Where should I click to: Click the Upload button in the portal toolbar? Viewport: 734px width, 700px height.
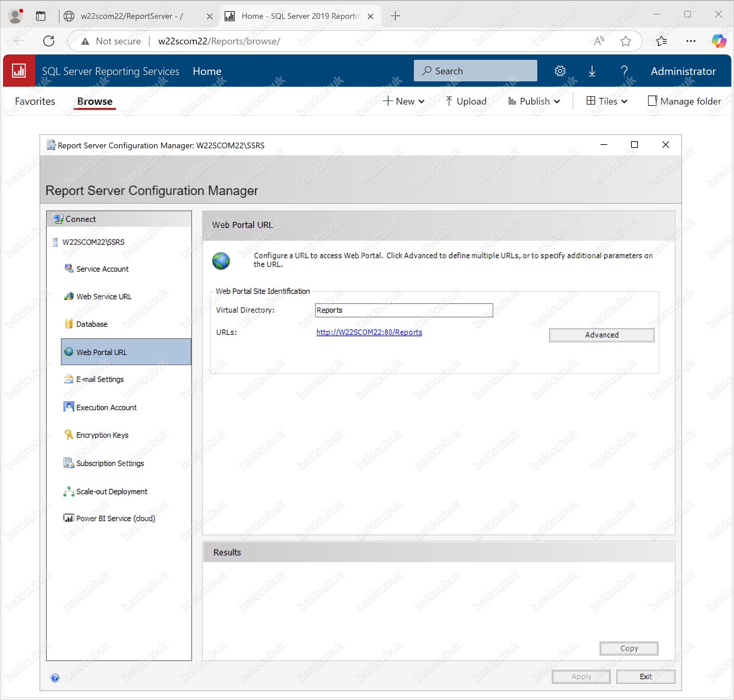coord(466,101)
